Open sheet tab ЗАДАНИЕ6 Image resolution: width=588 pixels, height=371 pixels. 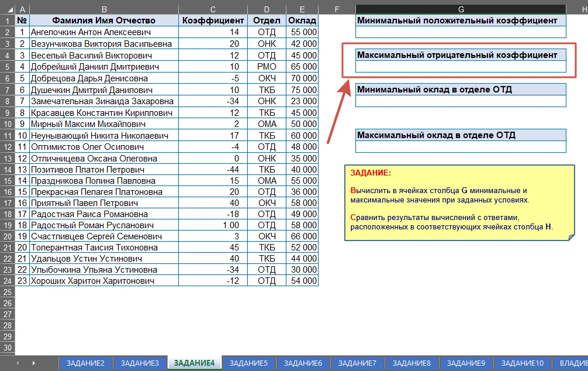[303, 363]
